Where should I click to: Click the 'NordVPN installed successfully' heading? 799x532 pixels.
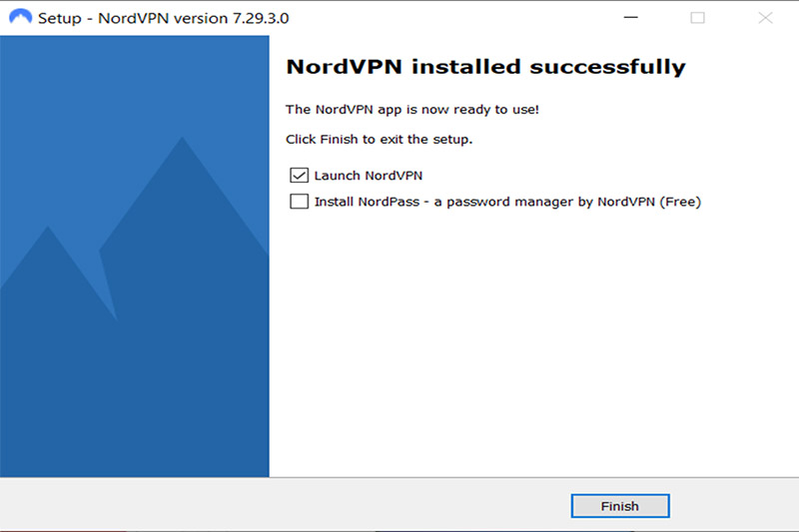pos(485,67)
